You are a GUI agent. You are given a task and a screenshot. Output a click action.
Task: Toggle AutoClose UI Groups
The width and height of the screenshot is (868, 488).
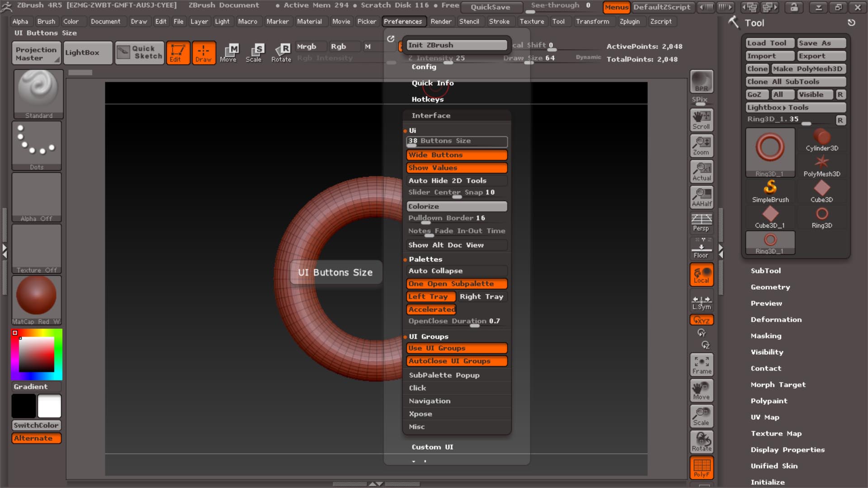457,361
